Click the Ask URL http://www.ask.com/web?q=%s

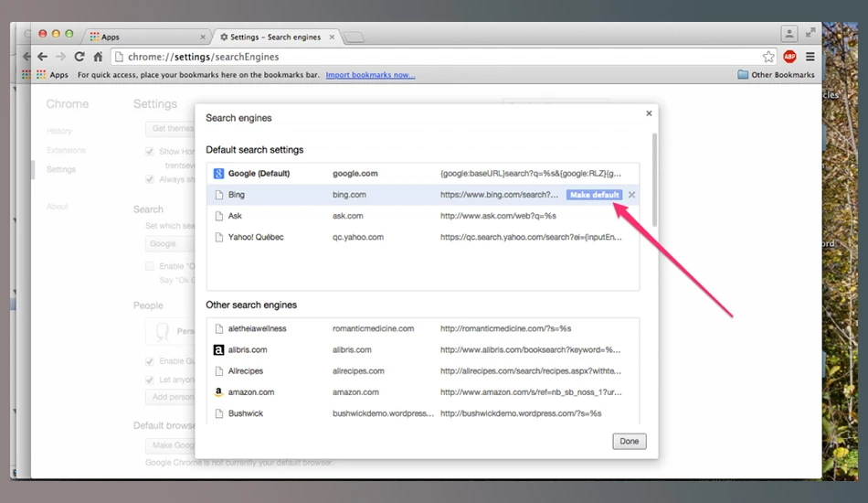pos(498,216)
